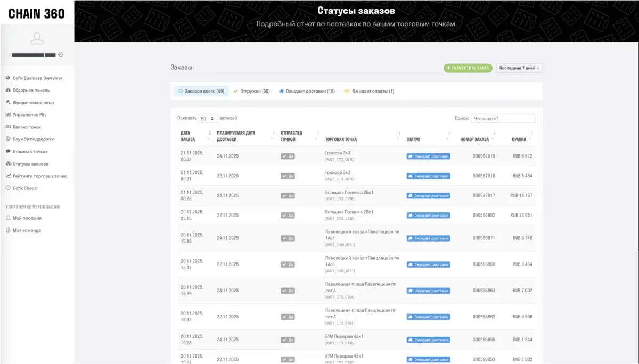The image size is (639, 364).
Task: Open the Баланс точек money icon
Action: [x=8, y=127]
